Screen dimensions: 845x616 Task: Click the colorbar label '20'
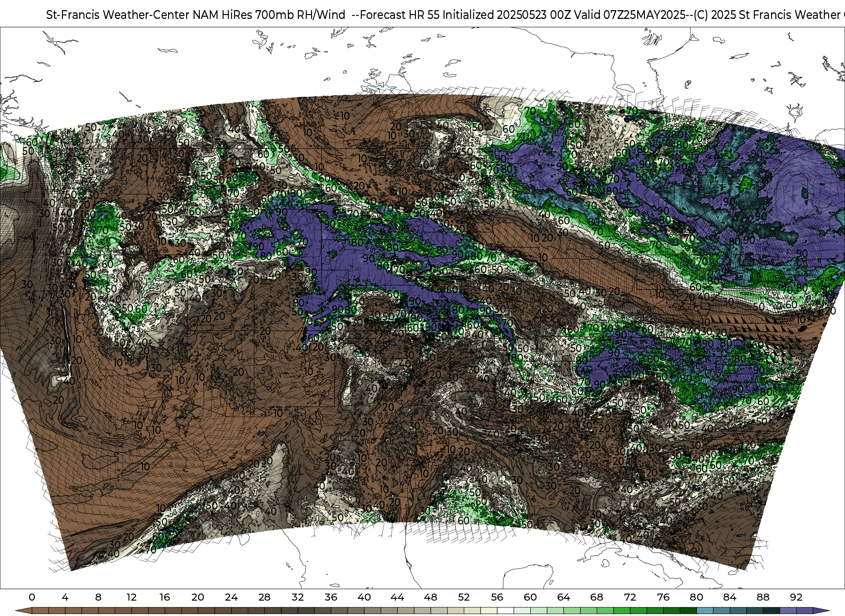coord(198,597)
